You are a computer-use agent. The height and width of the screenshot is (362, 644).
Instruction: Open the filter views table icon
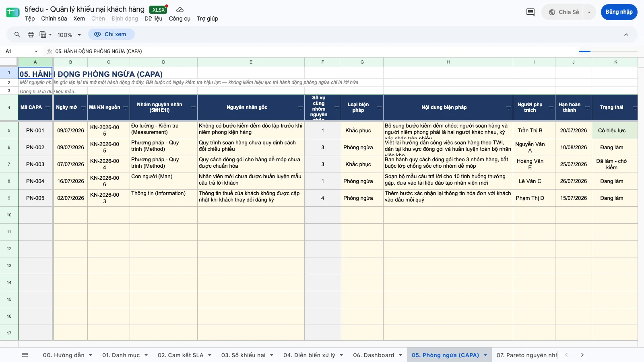[45, 35]
